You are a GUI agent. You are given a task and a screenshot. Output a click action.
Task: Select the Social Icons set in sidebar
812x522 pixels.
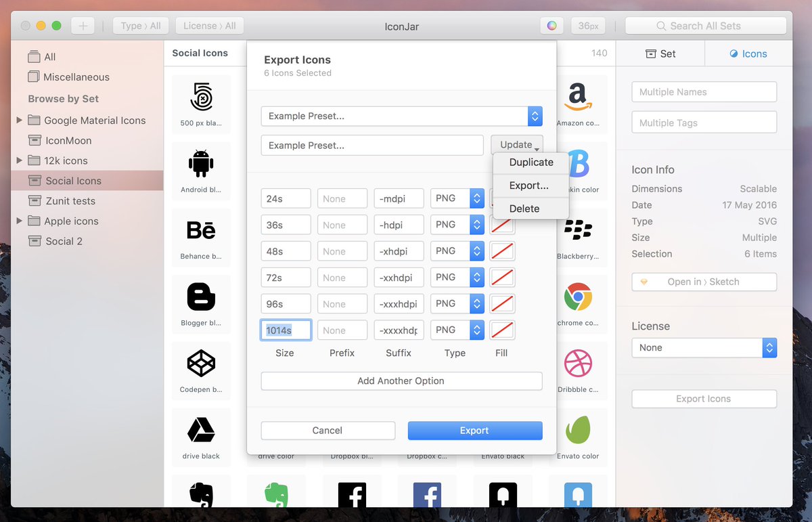click(x=87, y=181)
